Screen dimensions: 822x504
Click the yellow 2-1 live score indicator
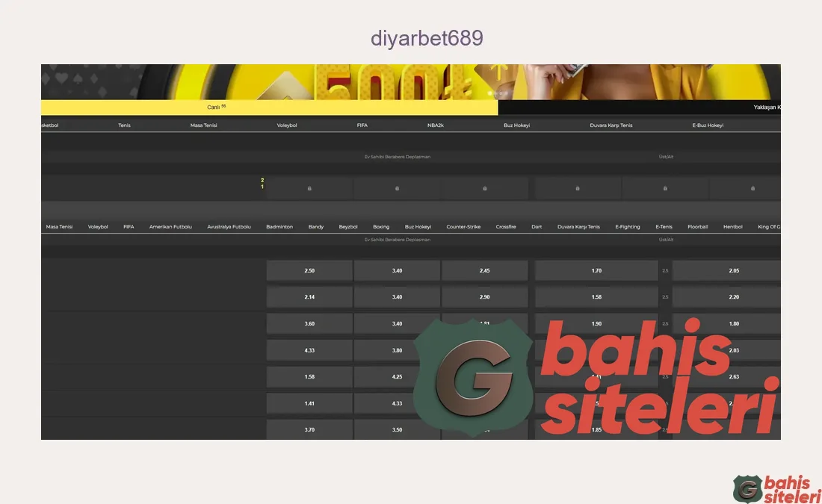point(262,183)
